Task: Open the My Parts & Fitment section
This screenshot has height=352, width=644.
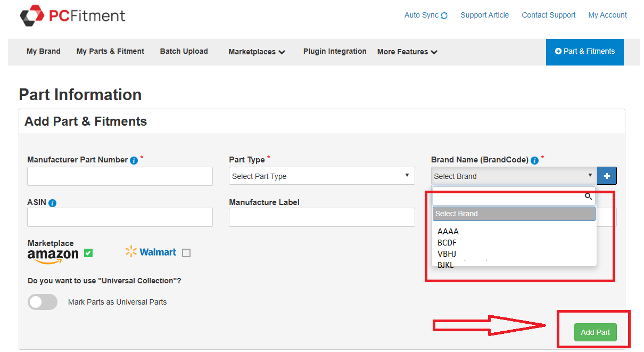Action: click(x=110, y=51)
